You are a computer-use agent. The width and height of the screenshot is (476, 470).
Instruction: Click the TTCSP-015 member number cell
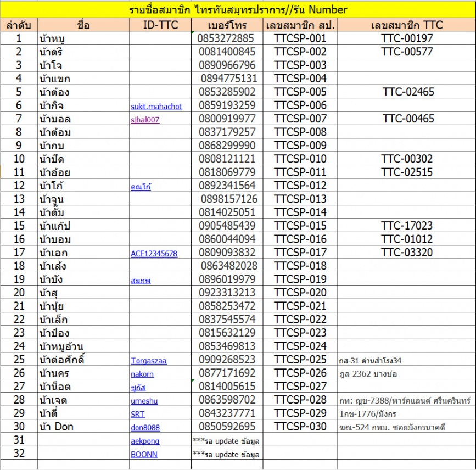point(300,226)
